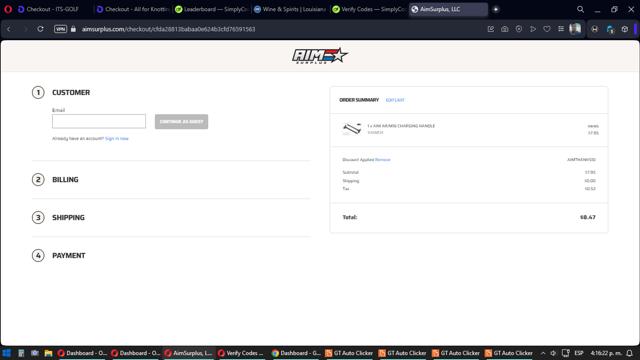The image size is (640, 360).
Task: Switch to Checkout - All for Knottin tab
Action: (x=133, y=9)
